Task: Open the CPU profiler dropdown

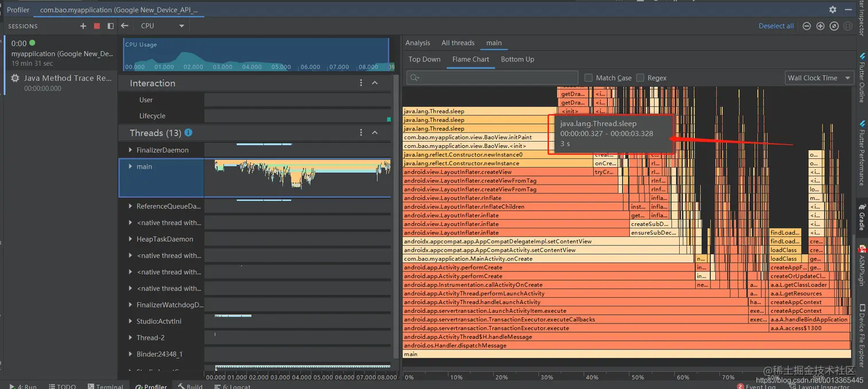Action: [x=162, y=26]
